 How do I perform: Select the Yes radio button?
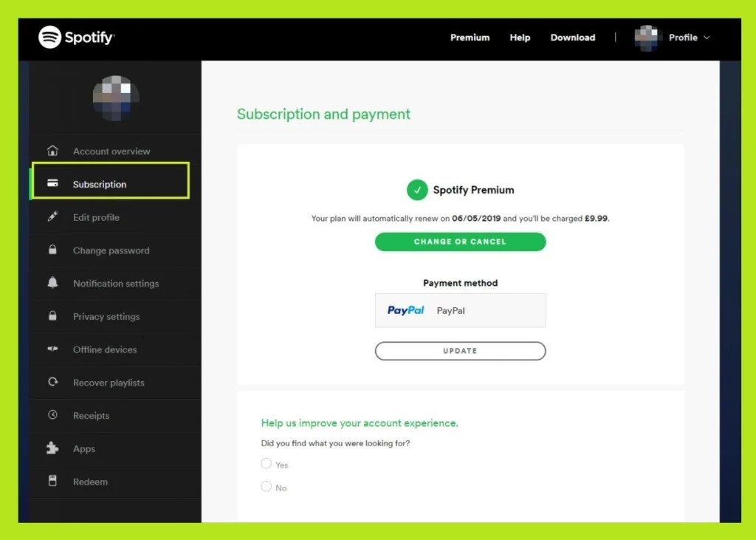click(x=266, y=463)
